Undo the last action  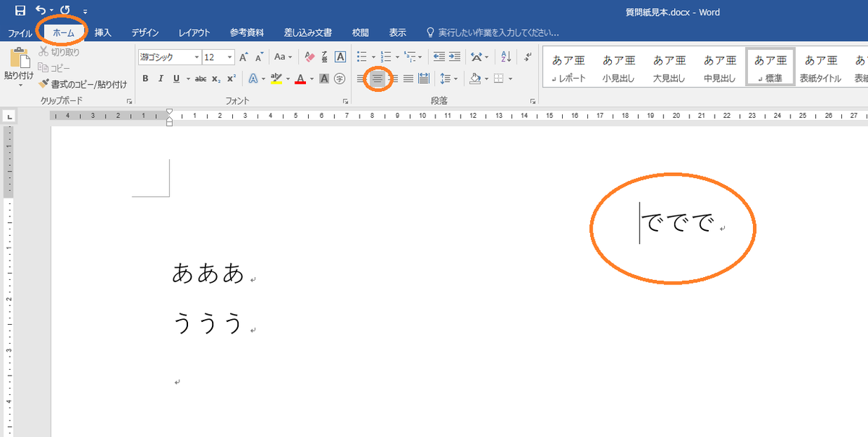click(41, 10)
